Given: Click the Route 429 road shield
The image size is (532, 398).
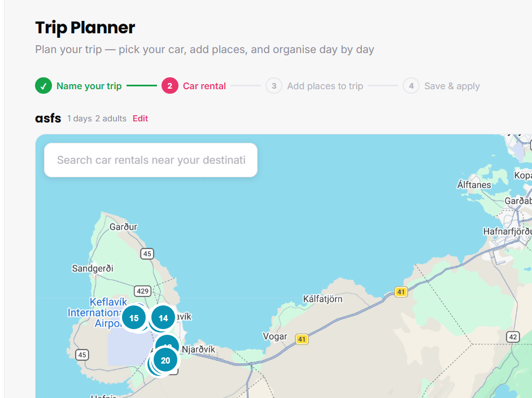Looking at the screenshot, I should (142, 291).
